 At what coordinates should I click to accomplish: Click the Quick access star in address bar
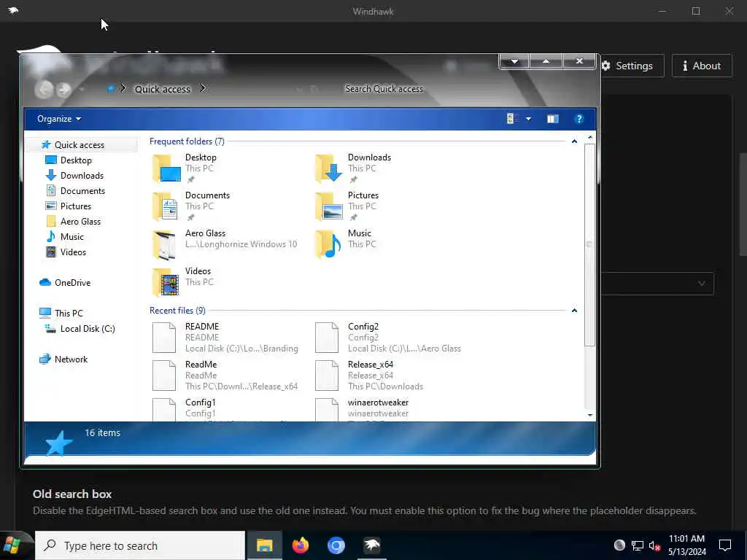111,88
